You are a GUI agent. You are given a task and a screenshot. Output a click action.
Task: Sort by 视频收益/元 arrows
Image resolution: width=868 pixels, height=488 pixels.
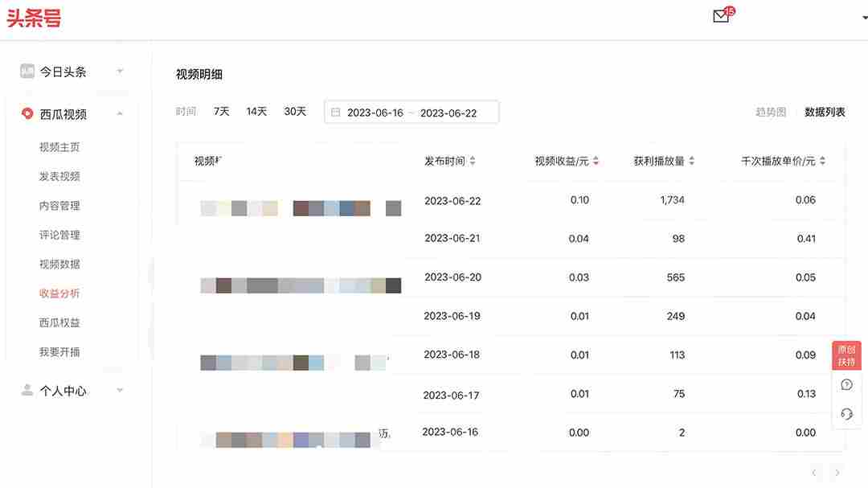coord(596,161)
